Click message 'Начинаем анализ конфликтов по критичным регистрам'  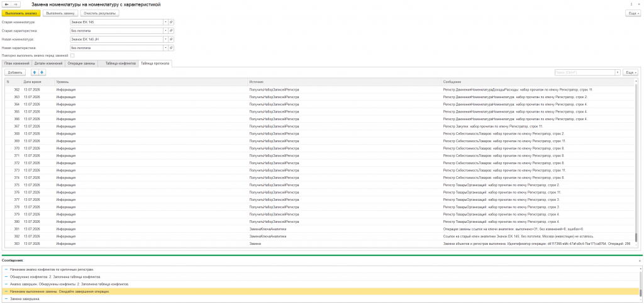tap(52, 269)
